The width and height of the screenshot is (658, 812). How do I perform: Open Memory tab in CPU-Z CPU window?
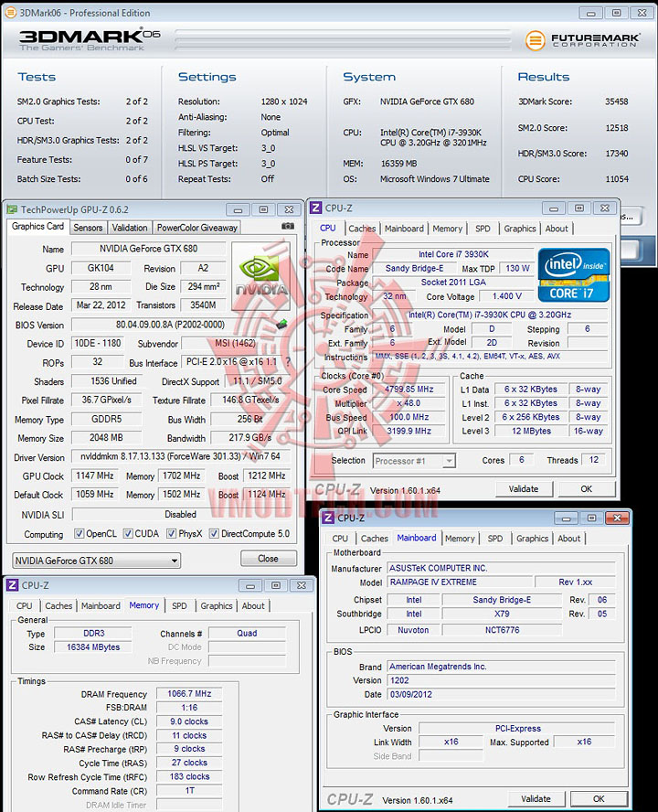coord(447,229)
